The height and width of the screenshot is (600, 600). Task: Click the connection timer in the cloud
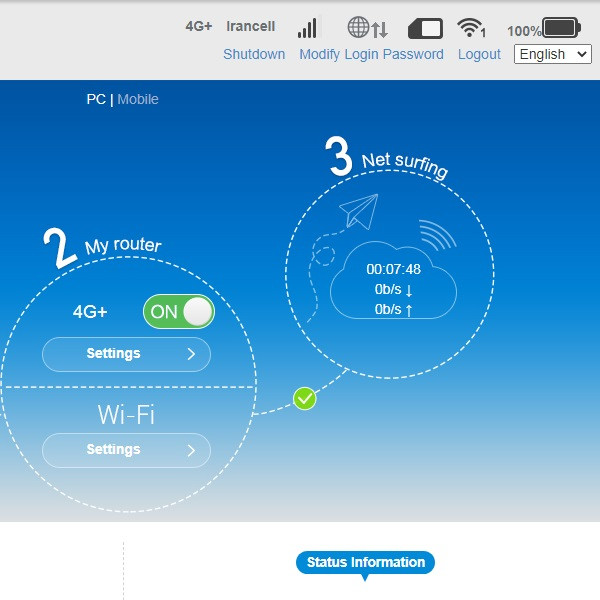pos(393,269)
